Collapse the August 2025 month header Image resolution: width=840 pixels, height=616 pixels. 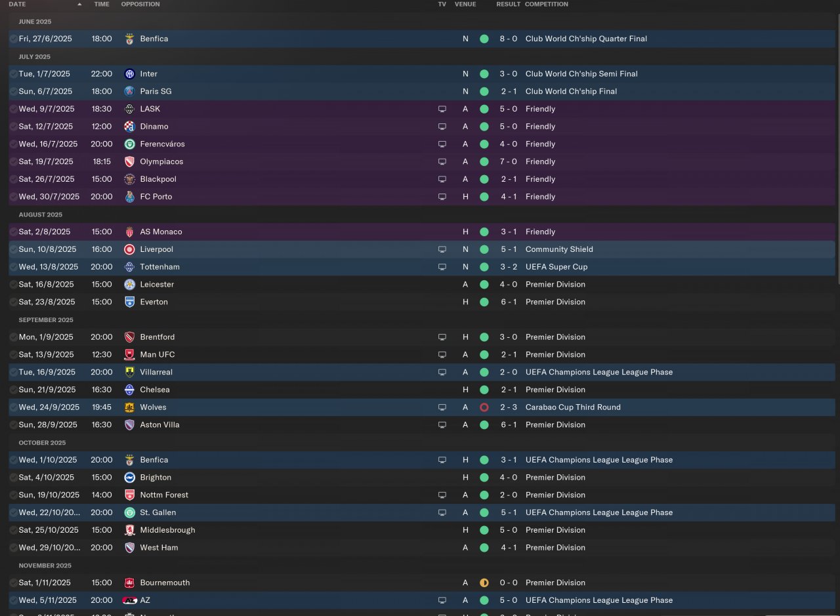click(x=40, y=215)
